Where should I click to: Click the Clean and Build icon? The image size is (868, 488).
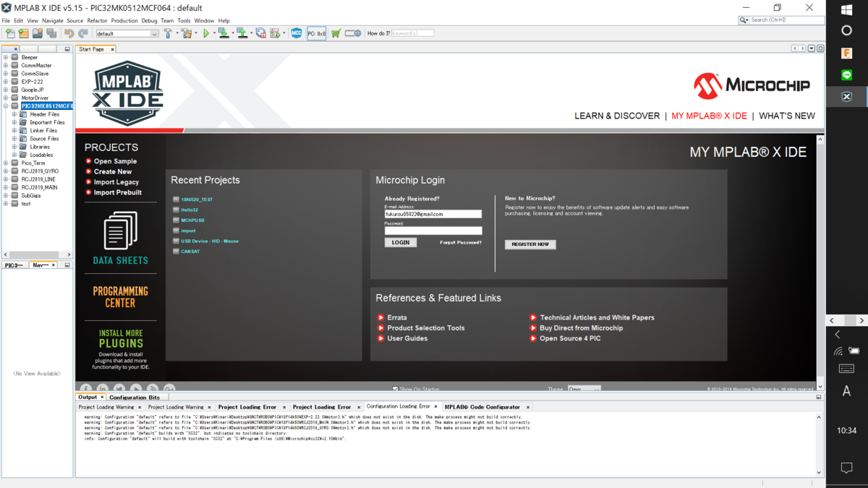point(187,33)
